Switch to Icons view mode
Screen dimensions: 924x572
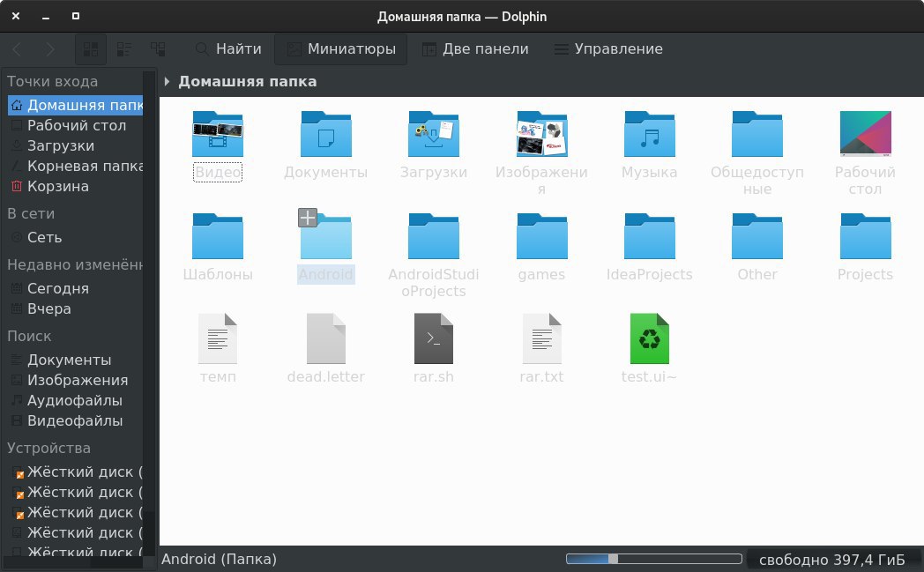[x=91, y=48]
